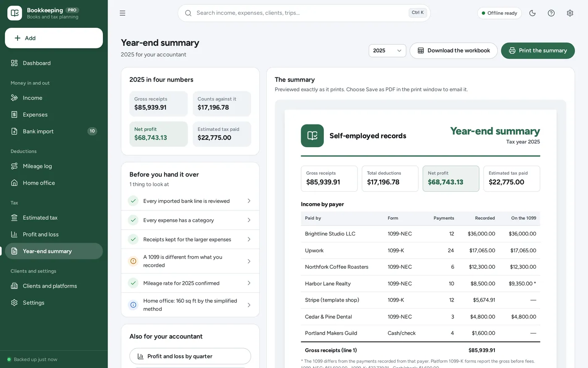
Task: Expand the '1099 is different' item chevron
Action: pyautogui.click(x=249, y=261)
